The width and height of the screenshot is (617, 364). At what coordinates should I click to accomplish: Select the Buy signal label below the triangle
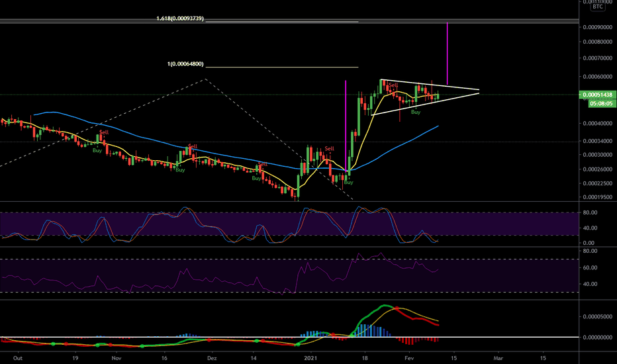416,112
